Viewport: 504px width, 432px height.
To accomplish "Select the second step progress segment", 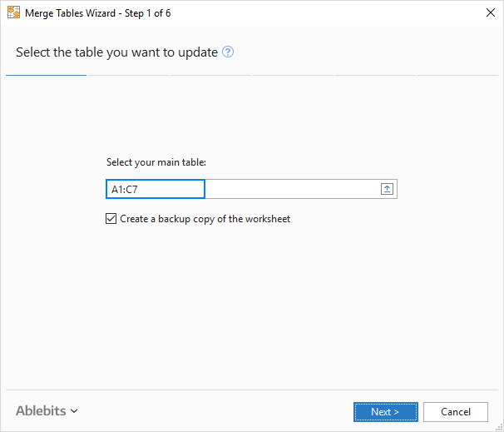I will (129, 75).
